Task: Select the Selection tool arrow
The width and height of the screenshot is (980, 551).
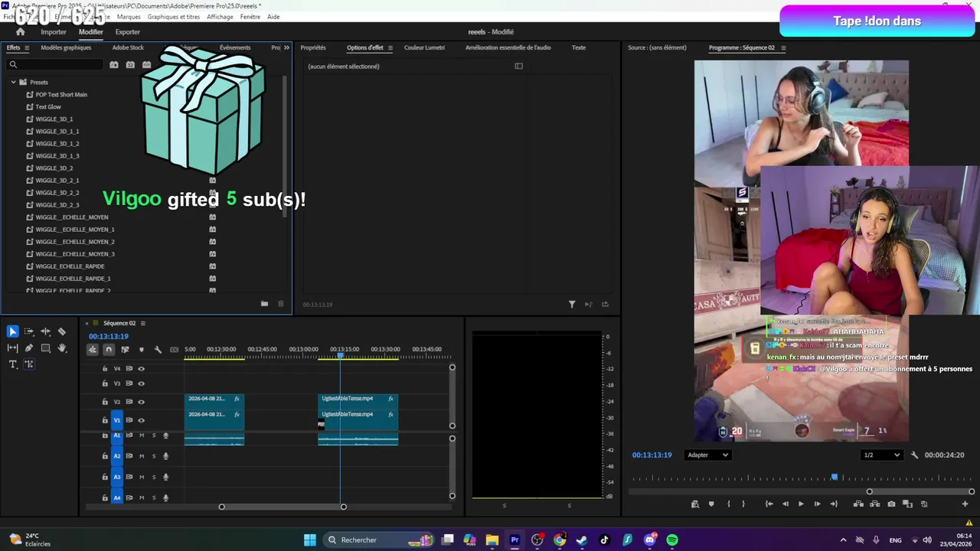Action: click(x=12, y=331)
